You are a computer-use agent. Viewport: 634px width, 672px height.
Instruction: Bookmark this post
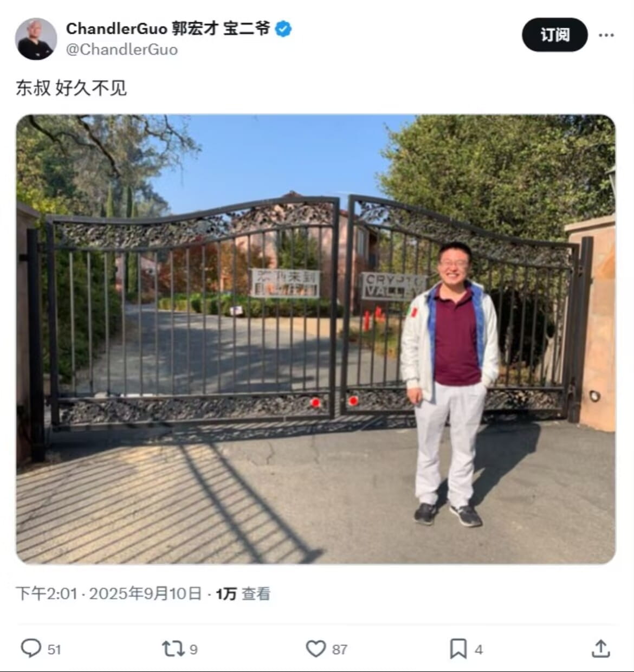[458, 649]
